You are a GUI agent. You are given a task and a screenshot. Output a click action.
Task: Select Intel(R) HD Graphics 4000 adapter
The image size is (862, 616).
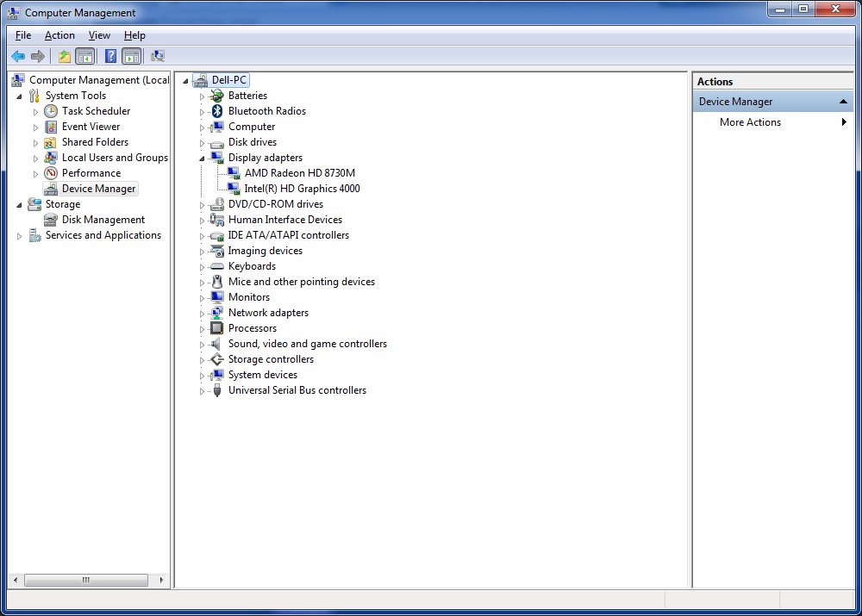pyautogui.click(x=302, y=189)
